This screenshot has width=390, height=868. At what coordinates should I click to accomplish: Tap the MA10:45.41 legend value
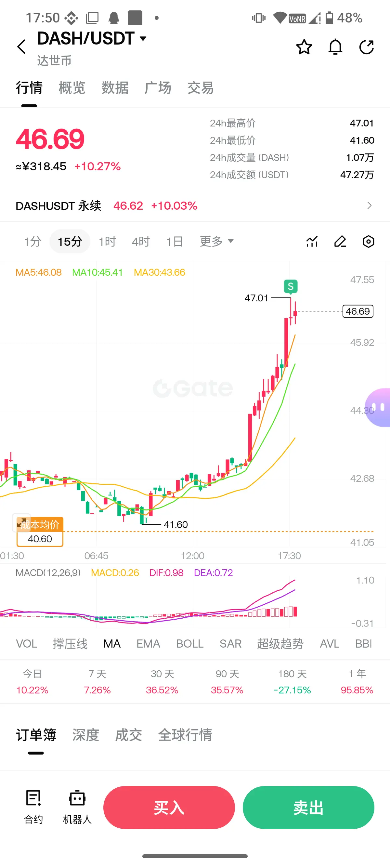[97, 272]
